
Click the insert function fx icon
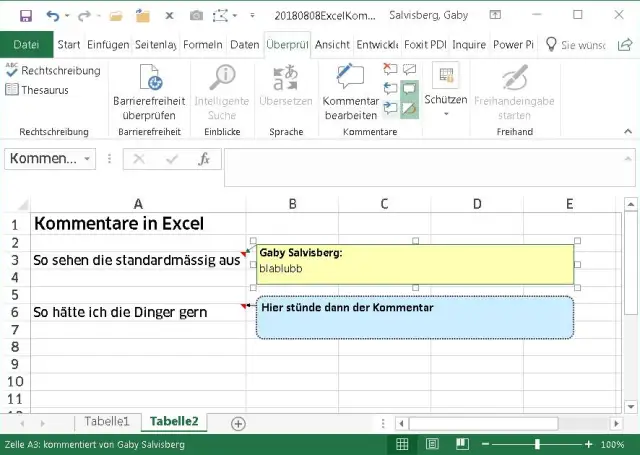tap(204, 159)
